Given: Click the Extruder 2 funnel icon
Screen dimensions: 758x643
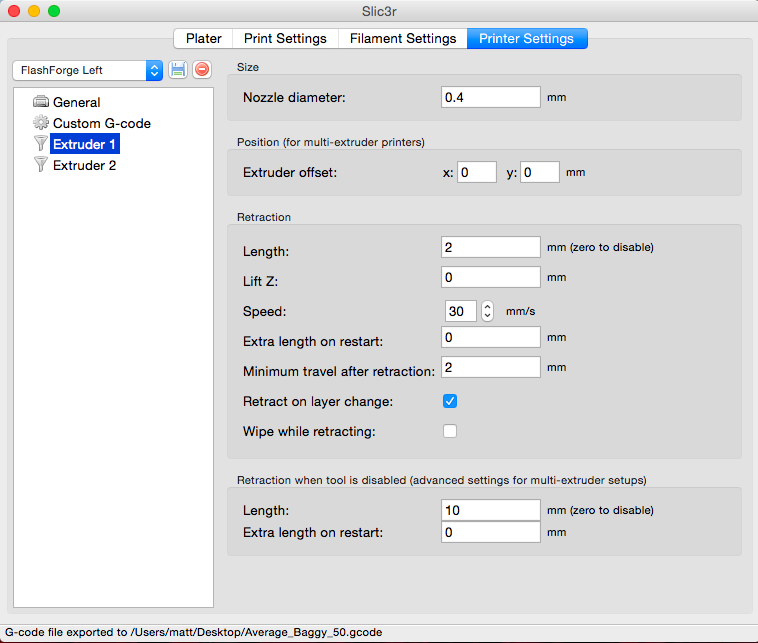Looking at the screenshot, I should coord(41,165).
